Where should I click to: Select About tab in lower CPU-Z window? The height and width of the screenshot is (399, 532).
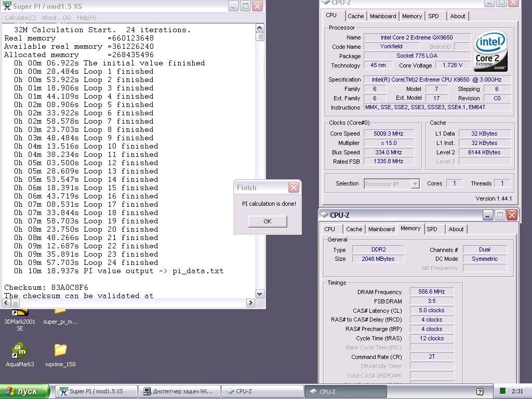click(x=456, y=229)
